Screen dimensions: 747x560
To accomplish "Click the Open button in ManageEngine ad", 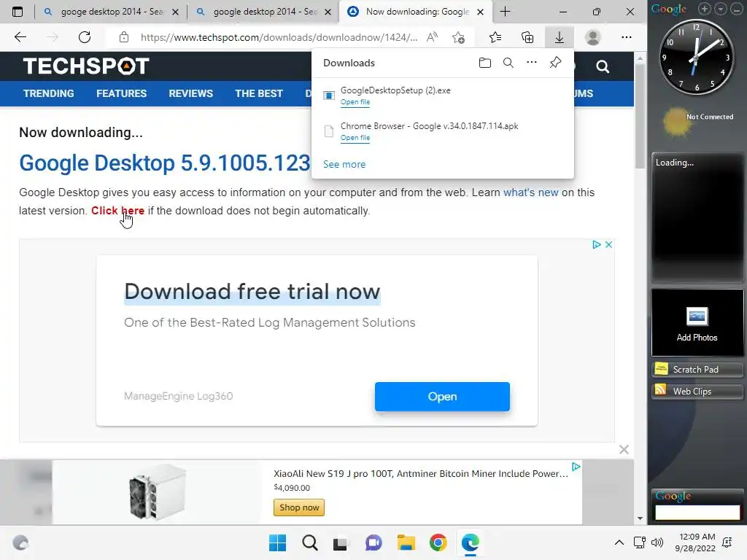I will (x=442, y=396).
